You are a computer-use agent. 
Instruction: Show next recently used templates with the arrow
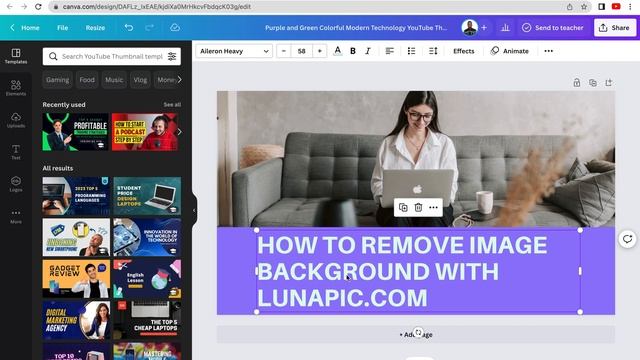pos(179,132)
